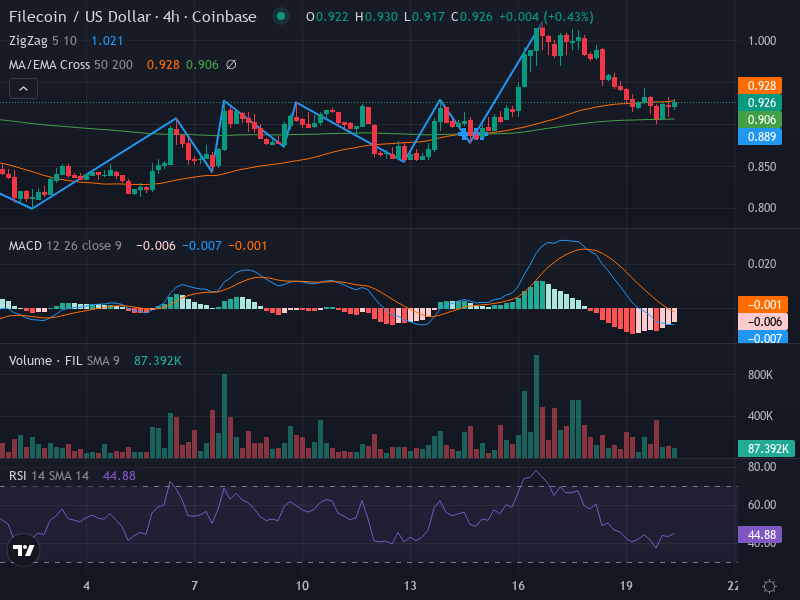Click the low price L0.917 value
The image size is (800, 600).
click(424, 17)
